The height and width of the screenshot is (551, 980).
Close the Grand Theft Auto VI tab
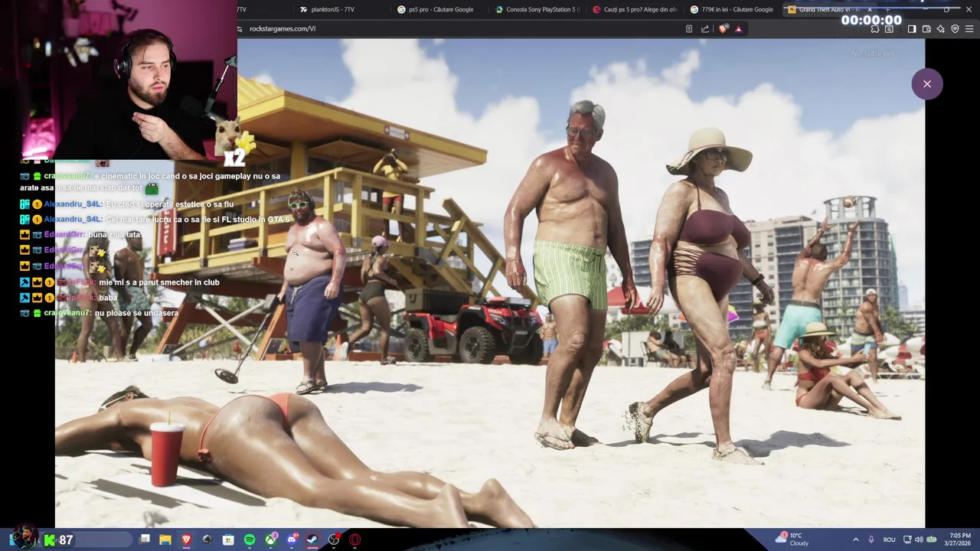pyautogui.click(x=869, y=9)
